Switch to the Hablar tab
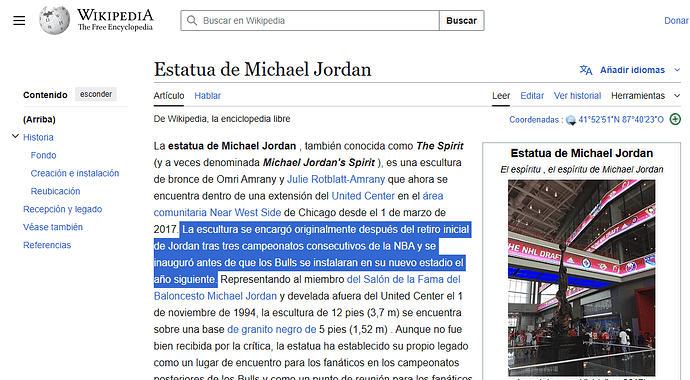The image size is (690, 380). (207, 95)
